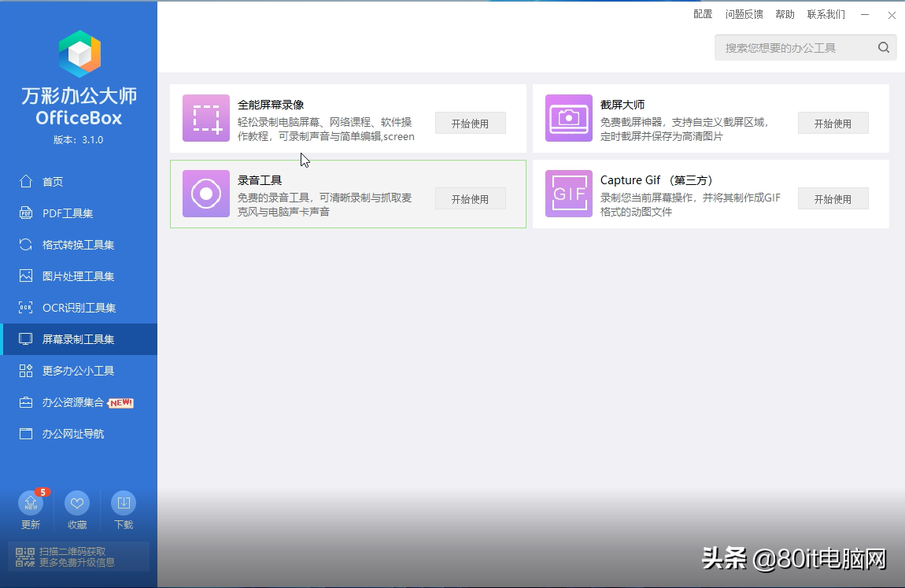Click 开始使用 next to 录音工具

(x=470, y=198)
